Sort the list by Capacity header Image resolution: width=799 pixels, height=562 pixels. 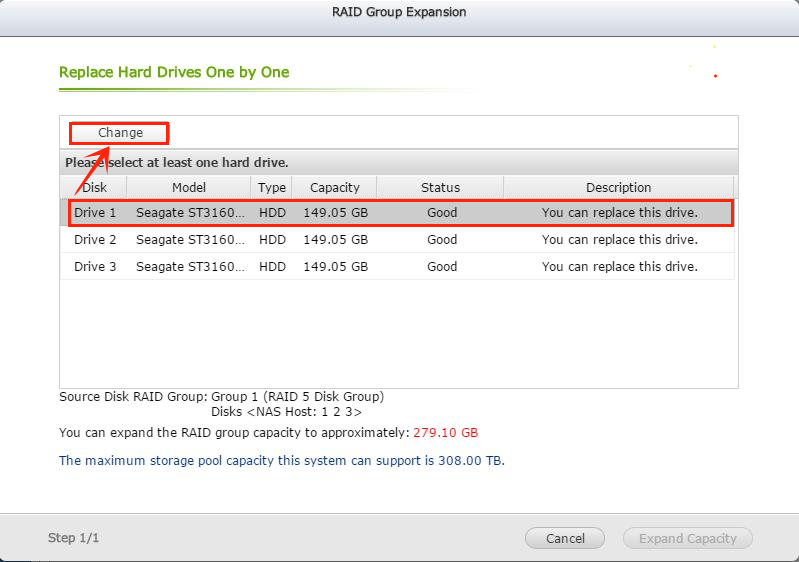335,187
